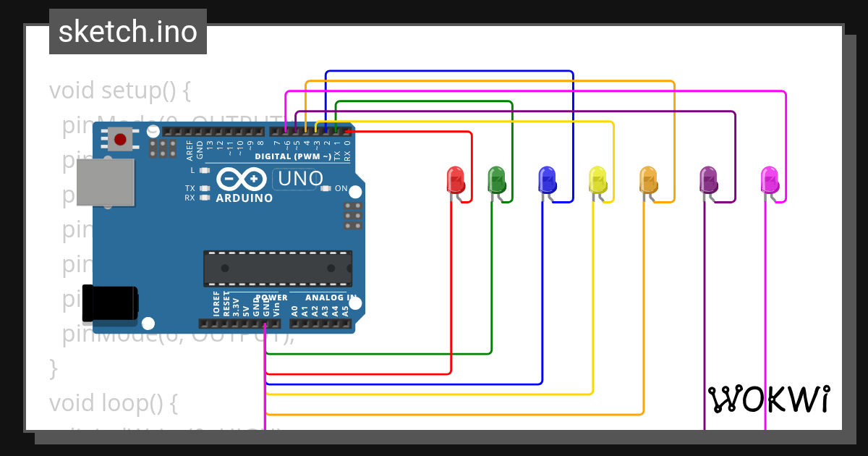Click the WOKWI logo

(769, 399)
